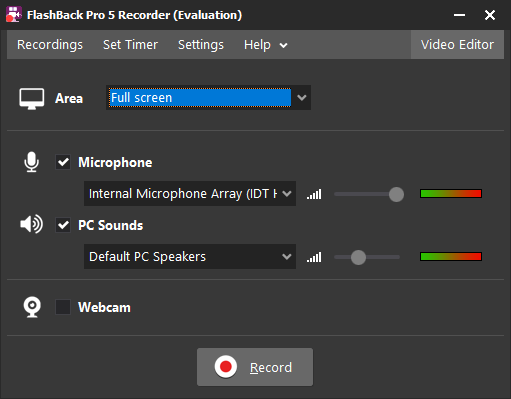
Task: Click the microphone signal bars icon
Action: point(314,194)
